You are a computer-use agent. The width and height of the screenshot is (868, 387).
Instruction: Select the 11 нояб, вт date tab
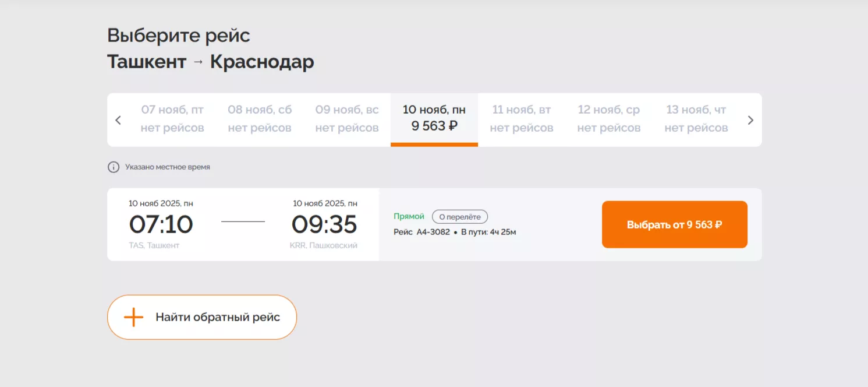coord(522,119)
